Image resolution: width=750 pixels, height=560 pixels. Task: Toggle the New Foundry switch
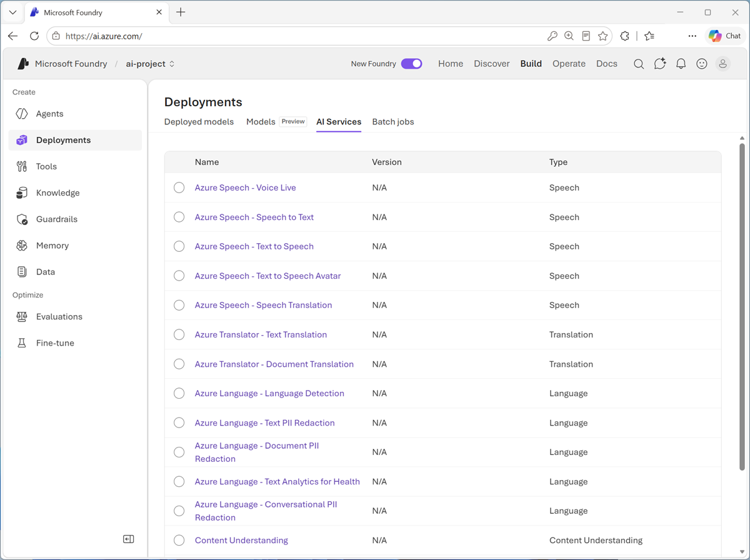coord(412,64)
